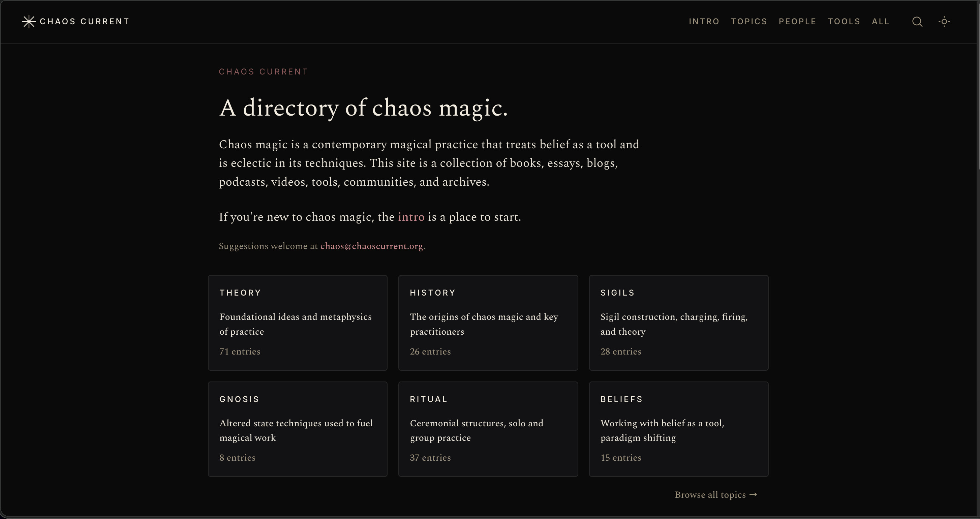Click '8 entries' text in Gnosis card
The height and width of the screenshot is (519, 980).
pos(237,458)
